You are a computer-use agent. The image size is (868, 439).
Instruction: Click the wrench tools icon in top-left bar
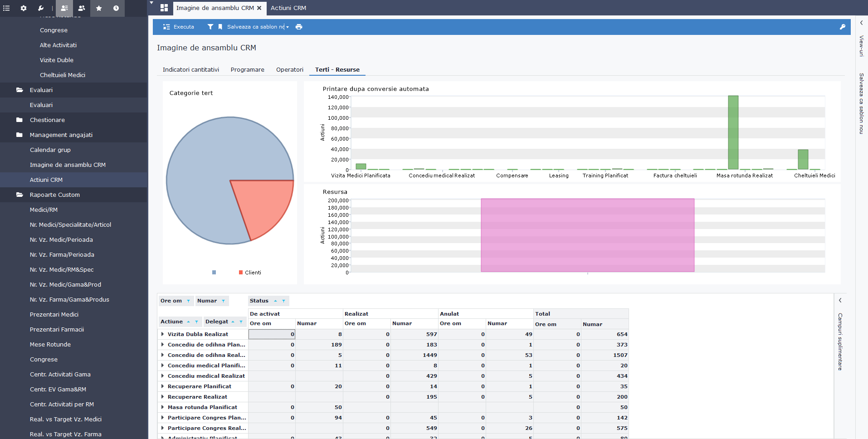[41, 8]
